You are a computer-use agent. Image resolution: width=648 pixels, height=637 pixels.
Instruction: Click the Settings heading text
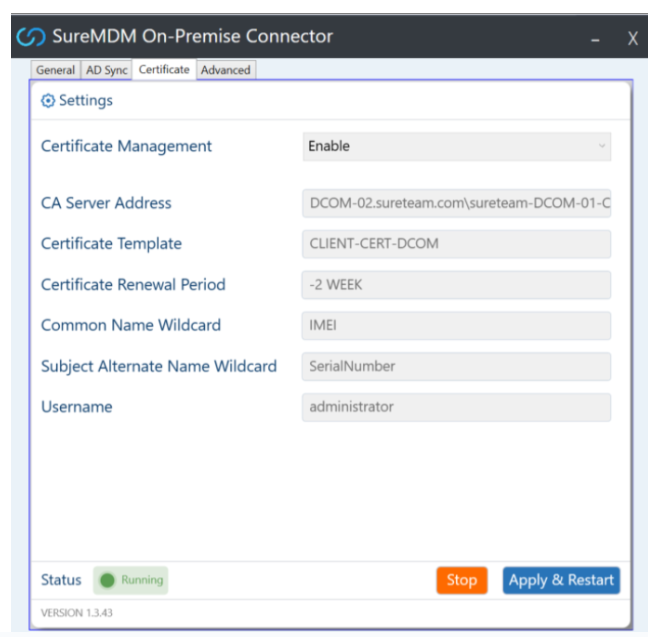(86, 100)
